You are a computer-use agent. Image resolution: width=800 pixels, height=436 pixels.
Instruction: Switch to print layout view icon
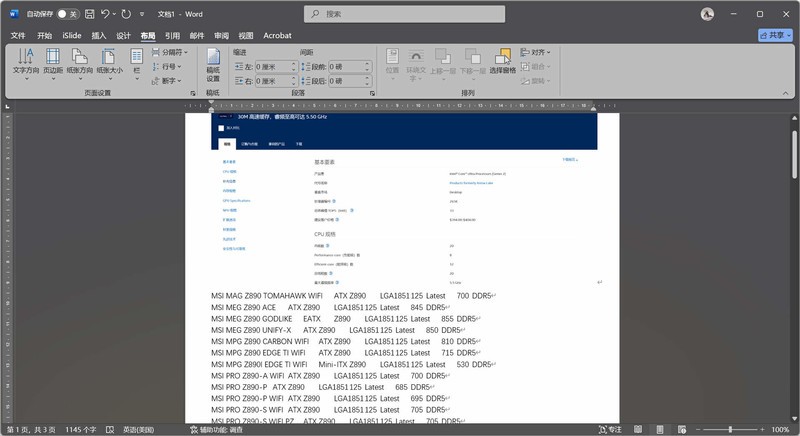pos(660,430)
